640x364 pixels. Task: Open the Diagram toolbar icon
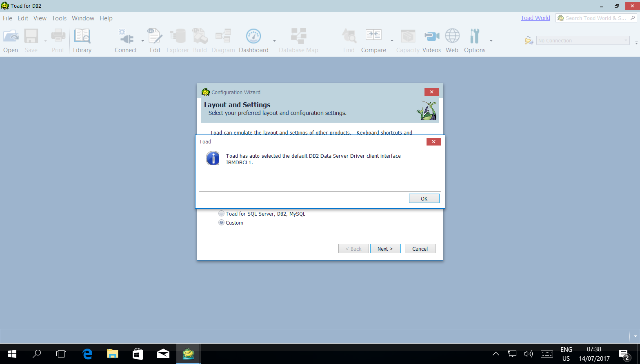[x=223, y=36]
